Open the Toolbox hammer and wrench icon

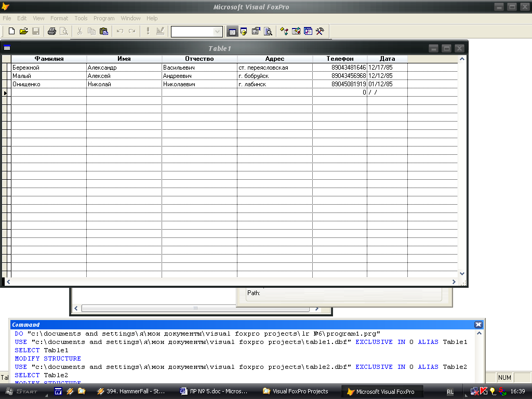[320, 32]
